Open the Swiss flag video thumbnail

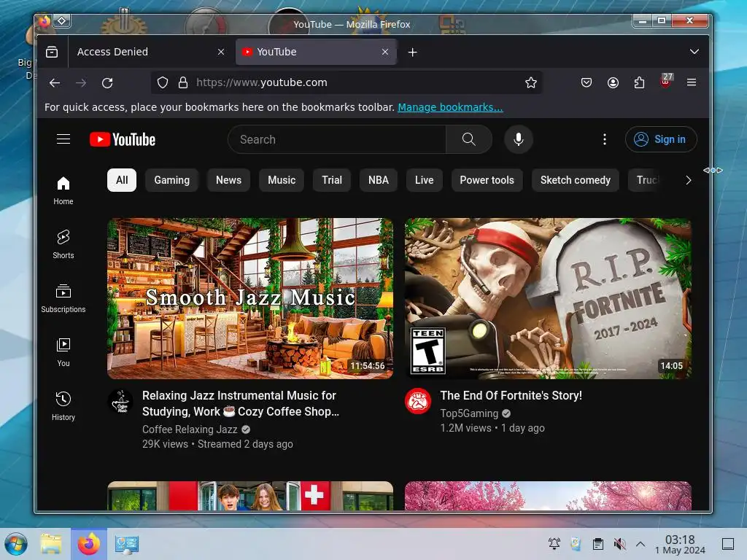[250, 496]
